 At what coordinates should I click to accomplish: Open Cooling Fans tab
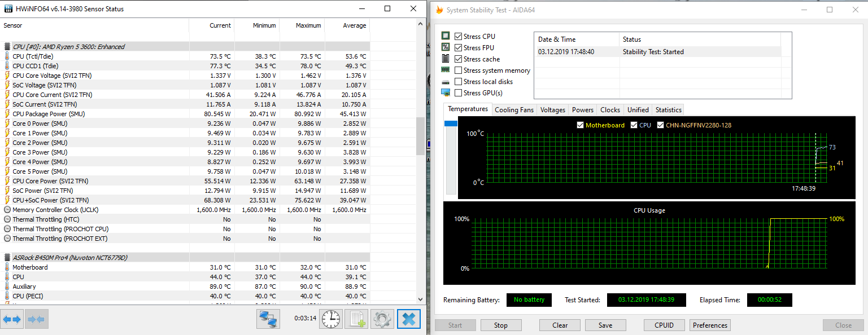pyautogui.click(x=514, y=110)
